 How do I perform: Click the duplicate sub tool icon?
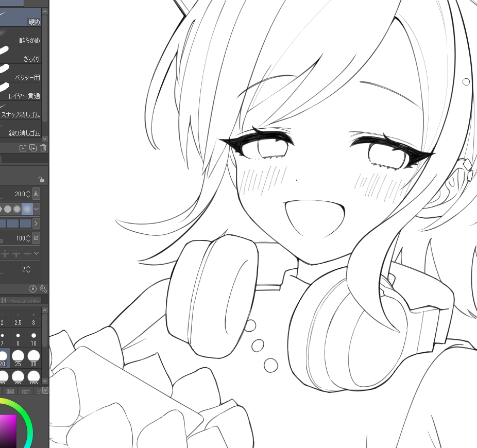pyautogui.click(x=33, y=148)
